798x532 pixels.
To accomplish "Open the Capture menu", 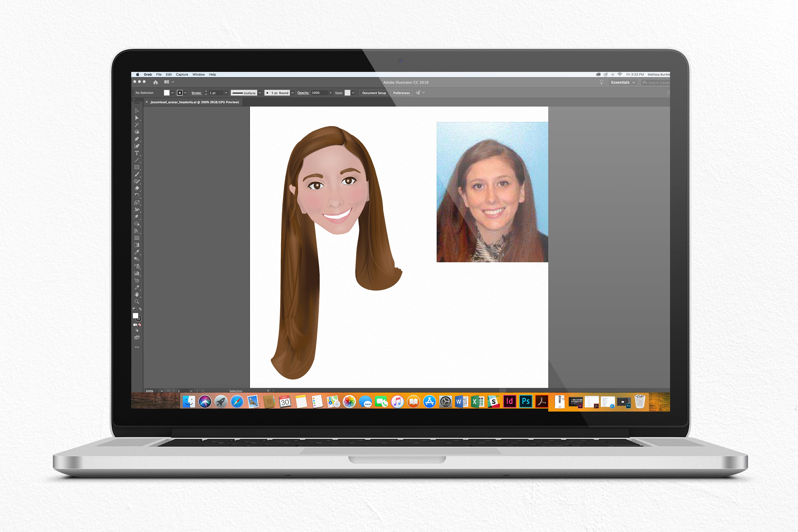I will point(182,75).
